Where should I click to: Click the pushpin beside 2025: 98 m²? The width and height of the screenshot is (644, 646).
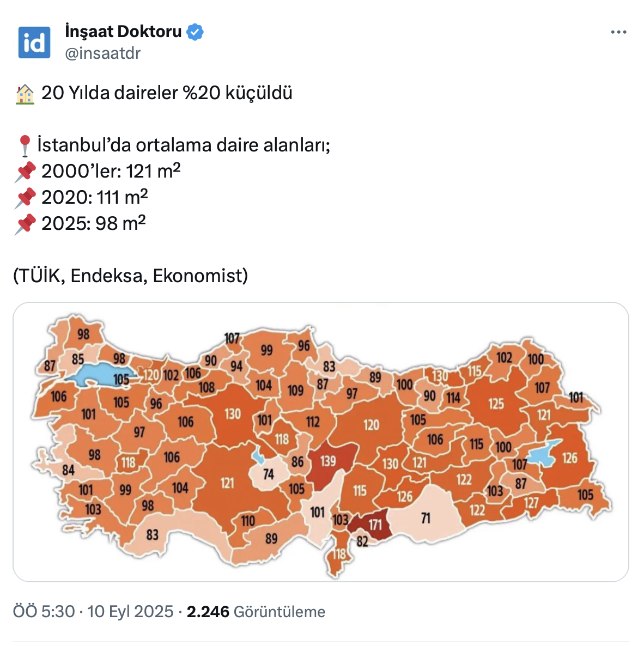pyautogui.click(x=25, y=224)
